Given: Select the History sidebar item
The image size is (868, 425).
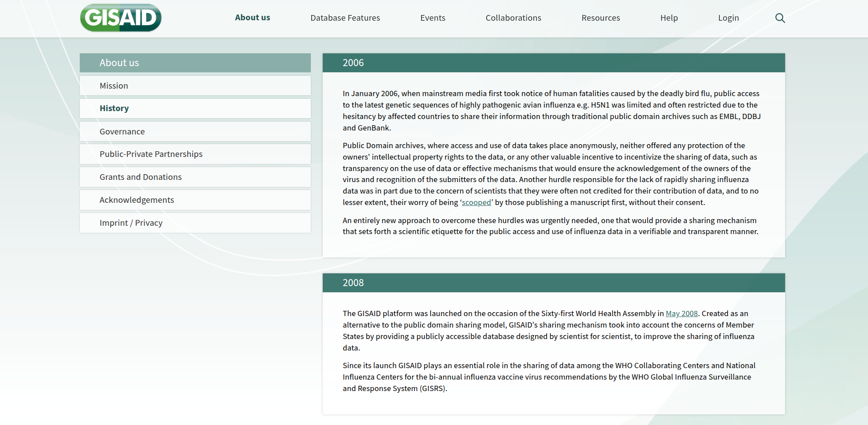Looking at the screenshot, I should pos(195,108).
